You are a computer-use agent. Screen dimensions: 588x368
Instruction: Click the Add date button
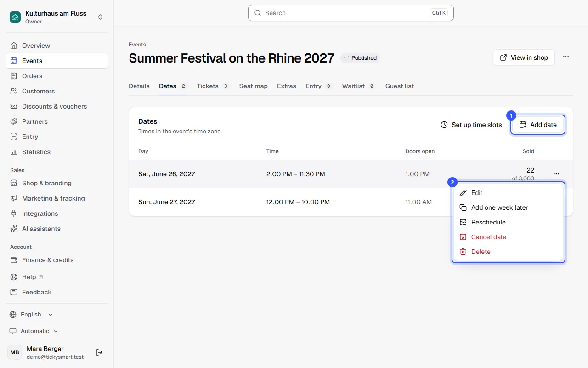(x=538, y=125)
